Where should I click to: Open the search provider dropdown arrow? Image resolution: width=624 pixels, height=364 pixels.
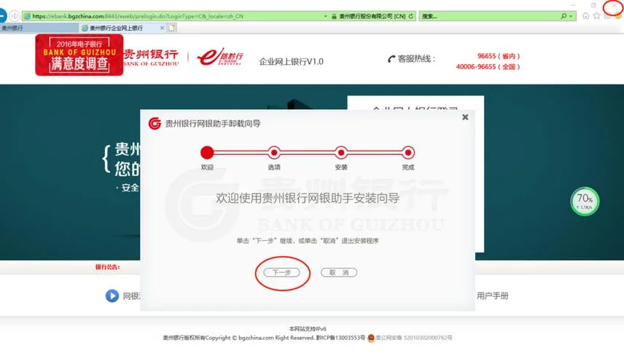tap(571, 16)
